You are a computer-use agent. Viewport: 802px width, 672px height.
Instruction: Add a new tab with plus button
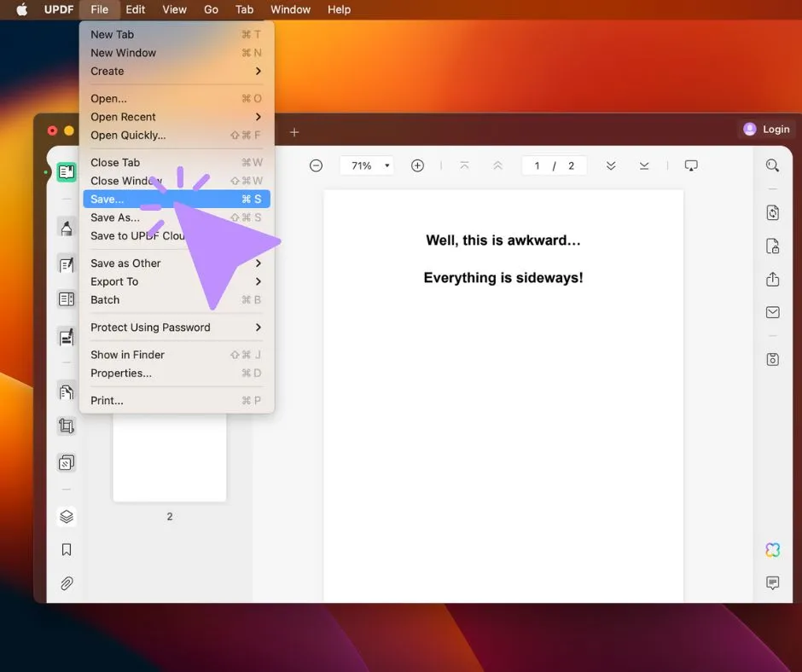coord(294,132)
